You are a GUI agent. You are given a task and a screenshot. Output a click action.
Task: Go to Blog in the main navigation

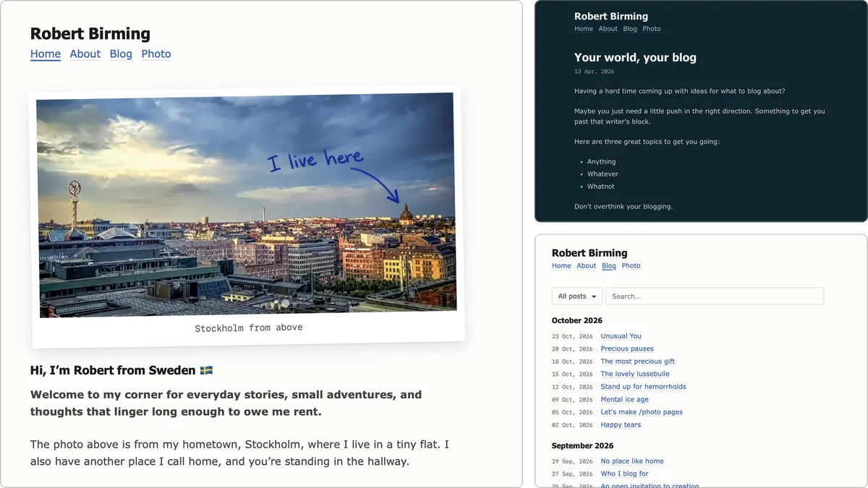pos(121,53)
